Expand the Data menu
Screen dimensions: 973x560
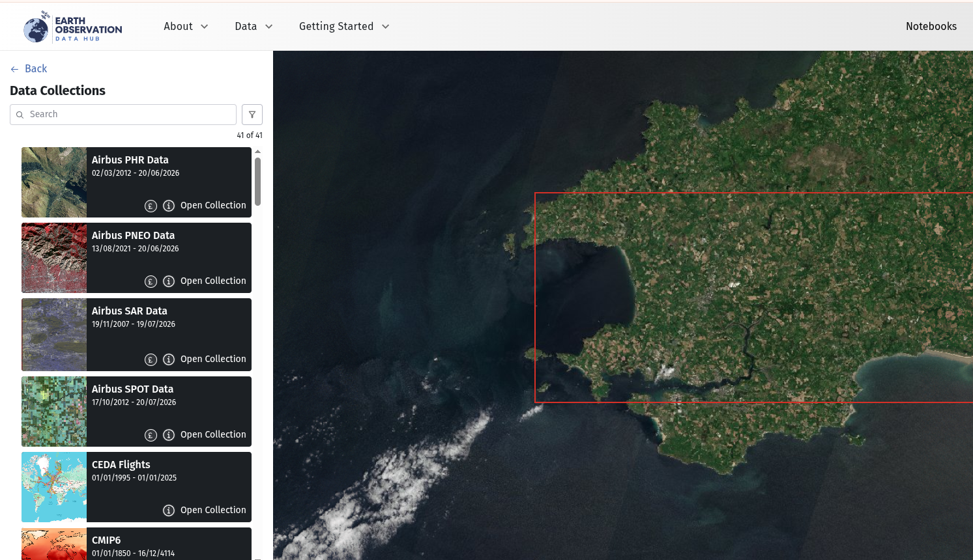click(x=254, y=27)
